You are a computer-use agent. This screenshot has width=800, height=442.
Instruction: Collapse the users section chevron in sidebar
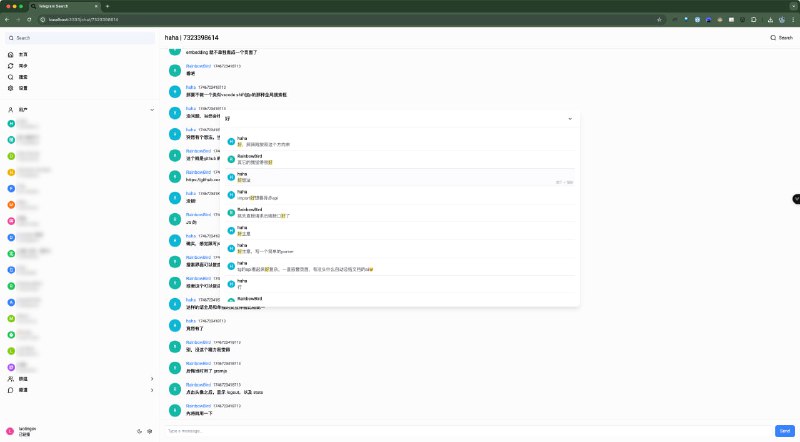(x=152, y=110)
